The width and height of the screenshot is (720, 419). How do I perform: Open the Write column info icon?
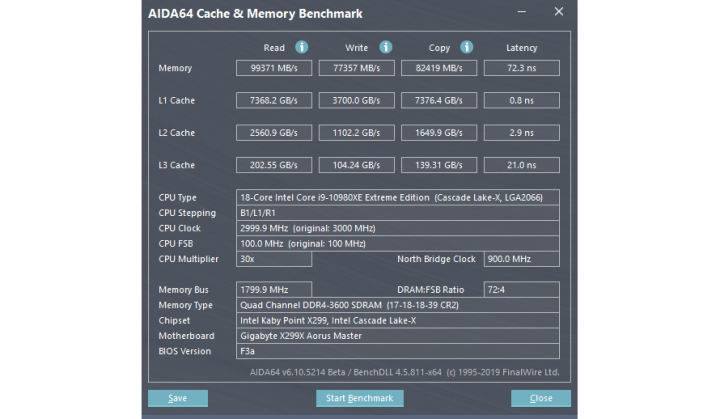pos(386,47)
